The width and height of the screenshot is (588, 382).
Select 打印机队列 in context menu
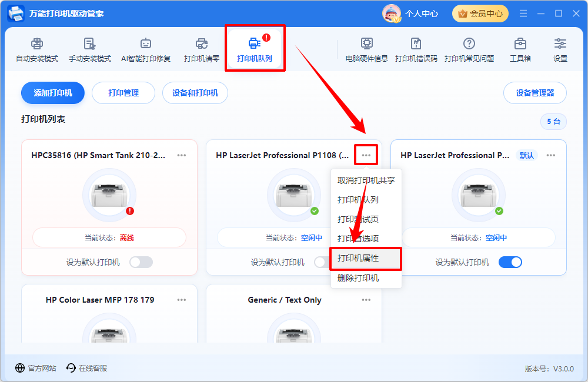(366, 200)
